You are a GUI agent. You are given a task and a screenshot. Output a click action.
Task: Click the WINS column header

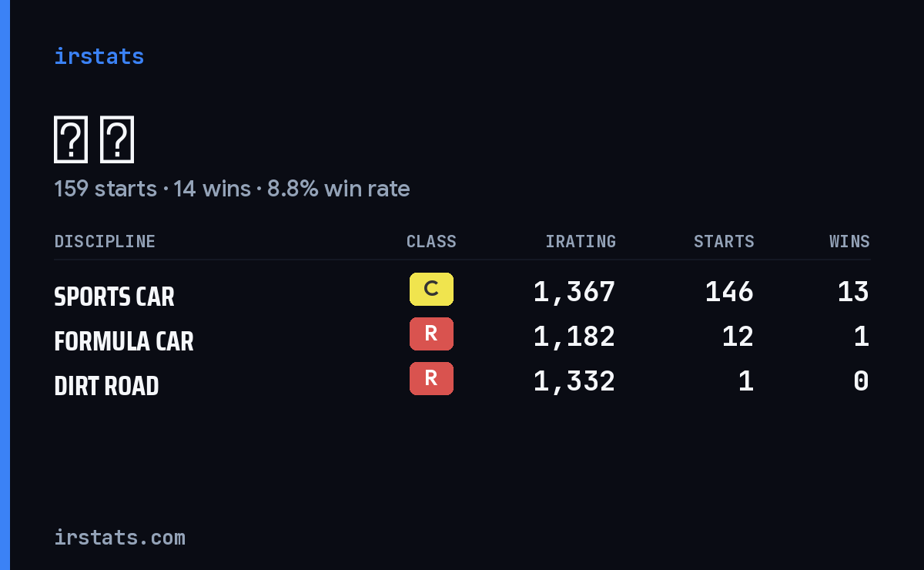coord(849,241)
